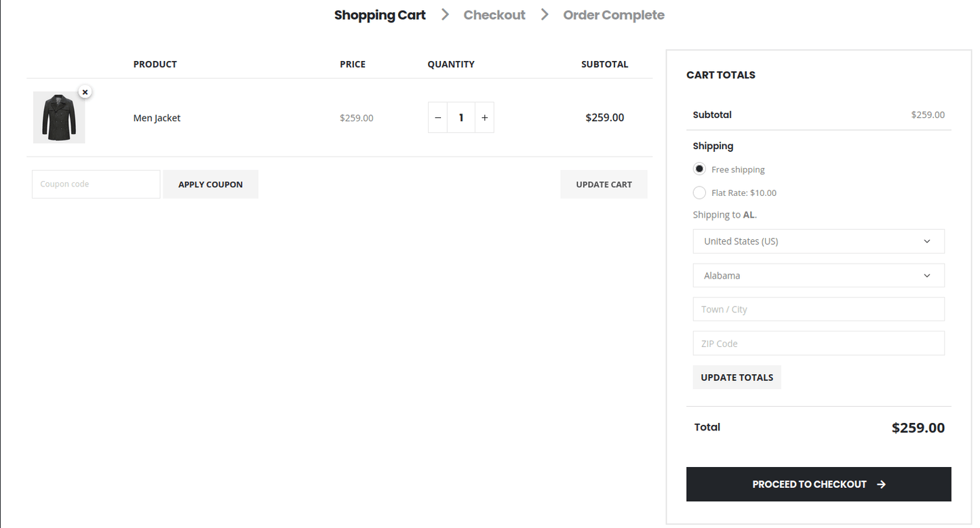This screenshot has width=980, height=528.
Task: Navigate to the Checkout breadcrumb step
Action: (494, 14)
